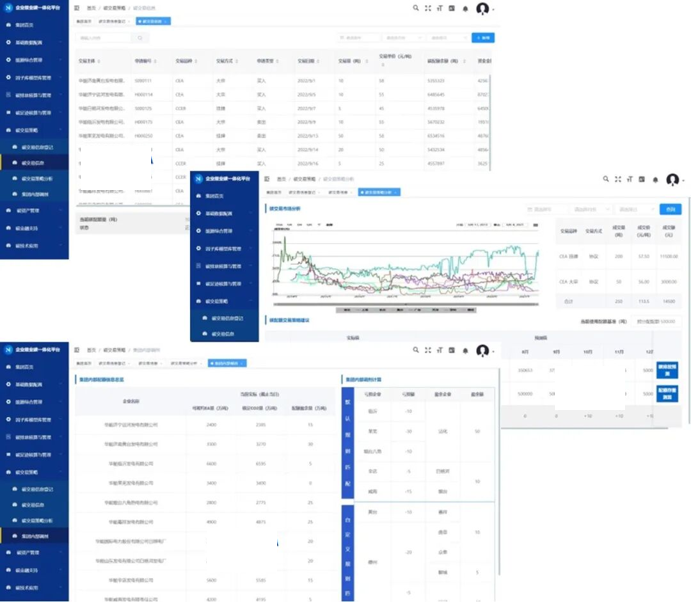Open the notification bell in the top window
This screenshot has height=603, width=692.
tap(464, 8)
